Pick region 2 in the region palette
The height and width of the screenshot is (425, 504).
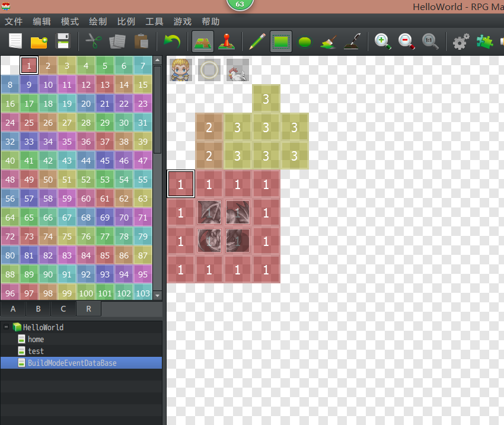pos(48,66)
